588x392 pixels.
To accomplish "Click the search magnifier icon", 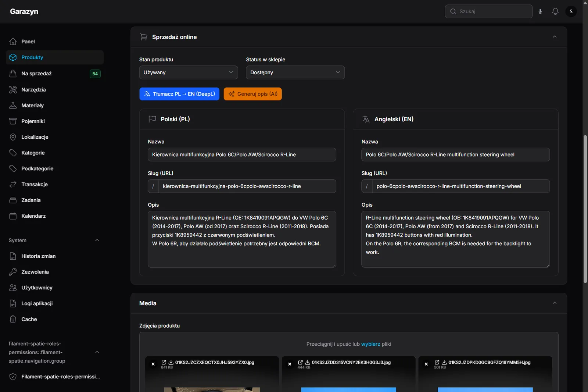I will coord(453,11).
